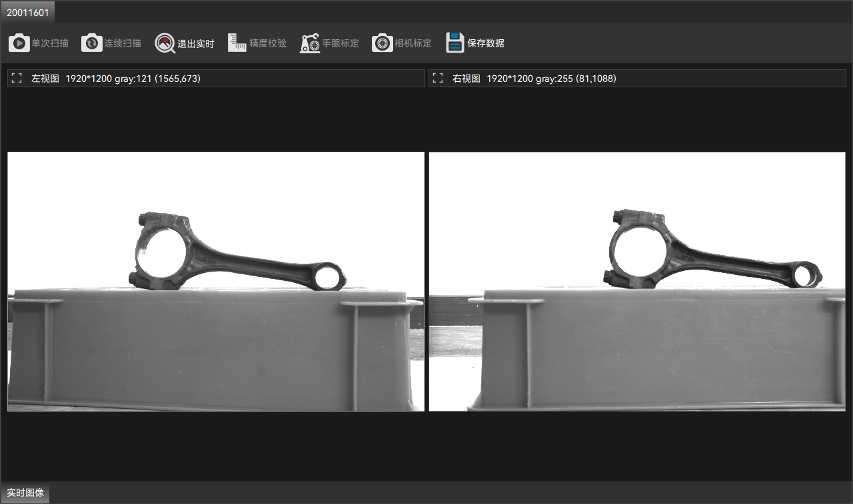Click the right camera view image
This screenshot has height=504, width=853.
click(637, 282)
